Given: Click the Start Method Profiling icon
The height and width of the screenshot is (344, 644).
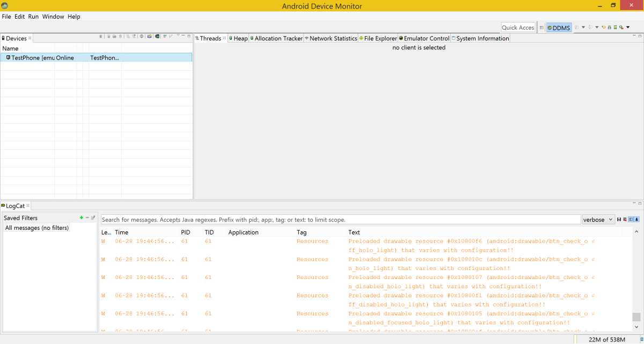Looking at the screenshot, I should 134,36.
